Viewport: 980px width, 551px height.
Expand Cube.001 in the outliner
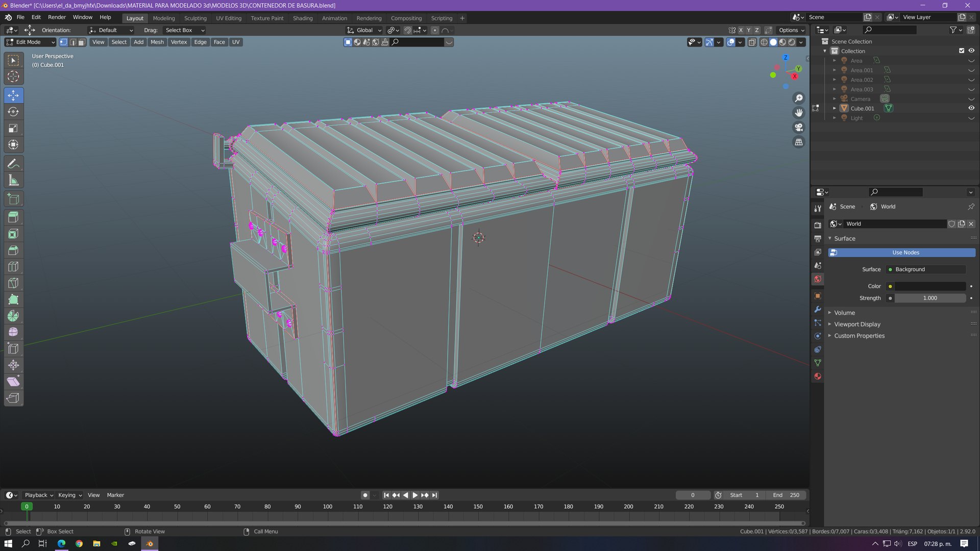tap(835, 108)
